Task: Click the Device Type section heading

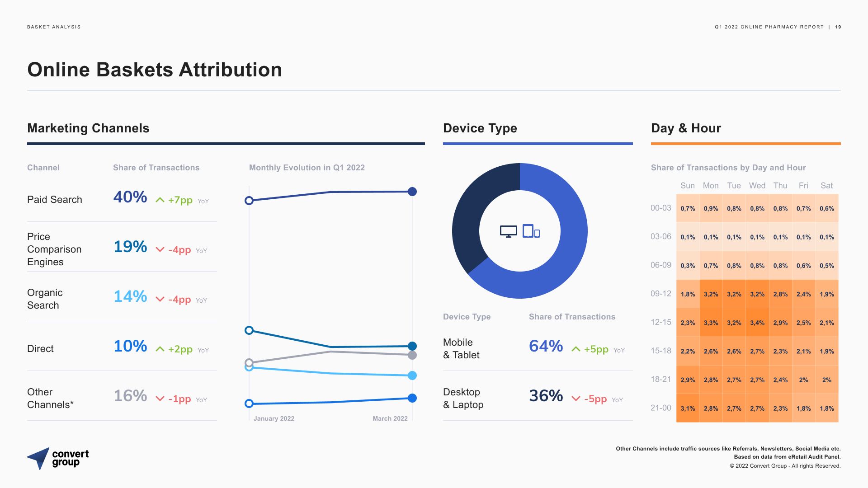Action: pos(480,128)
